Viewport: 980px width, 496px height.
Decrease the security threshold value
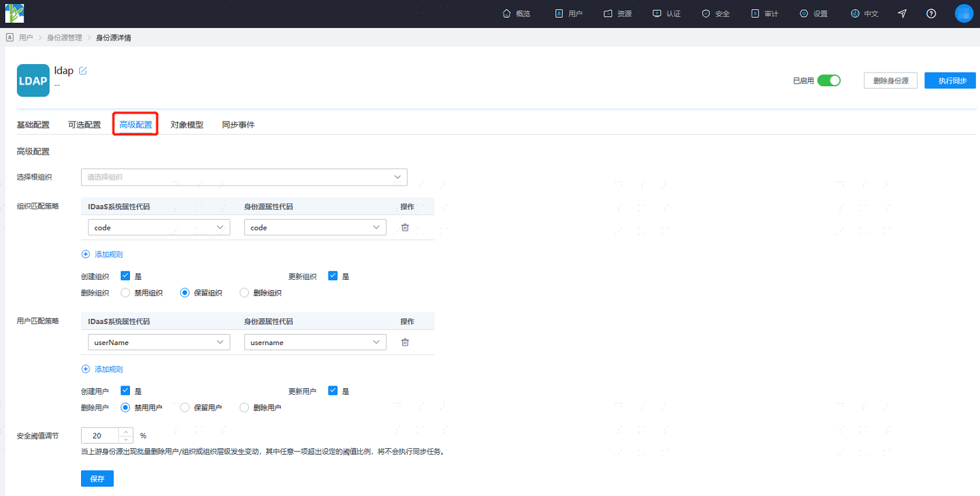pos(126,440)
